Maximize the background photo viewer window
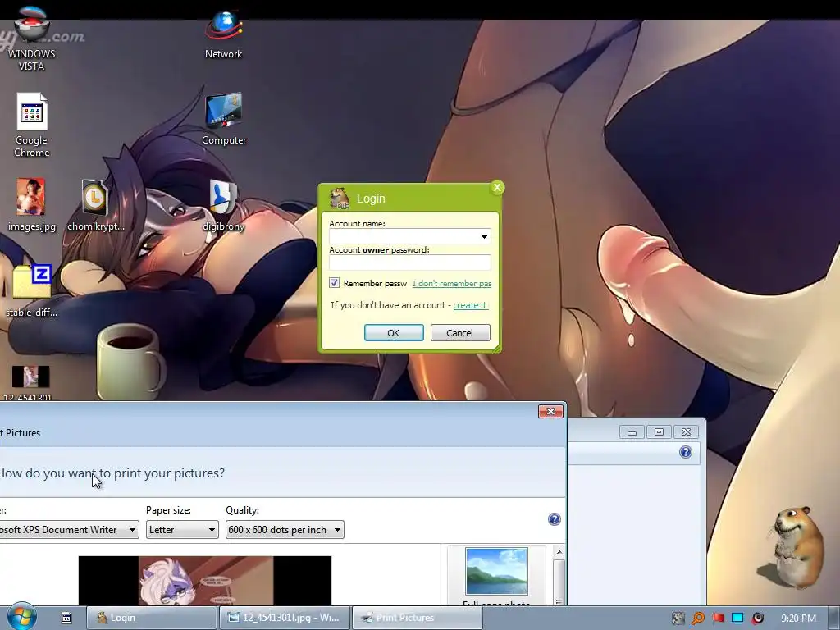This screenshot has width=840, height=630. tap(659, 431)
